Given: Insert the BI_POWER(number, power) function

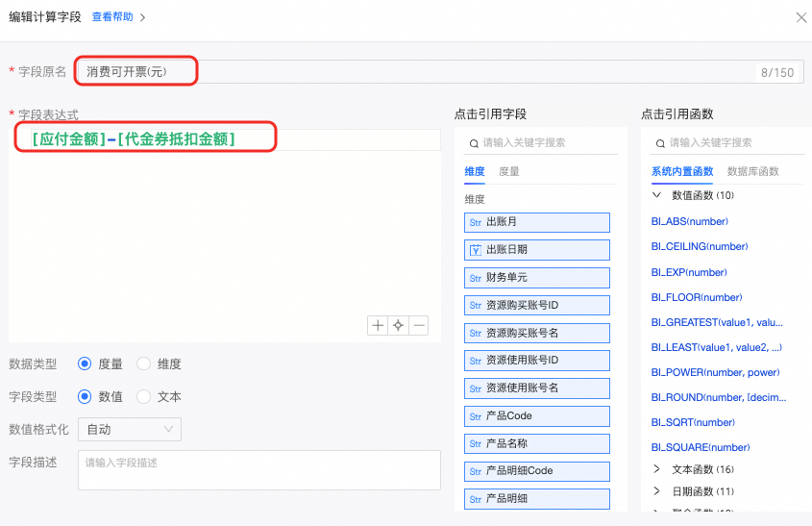Looking at the screenshot, I should [715, 372].
